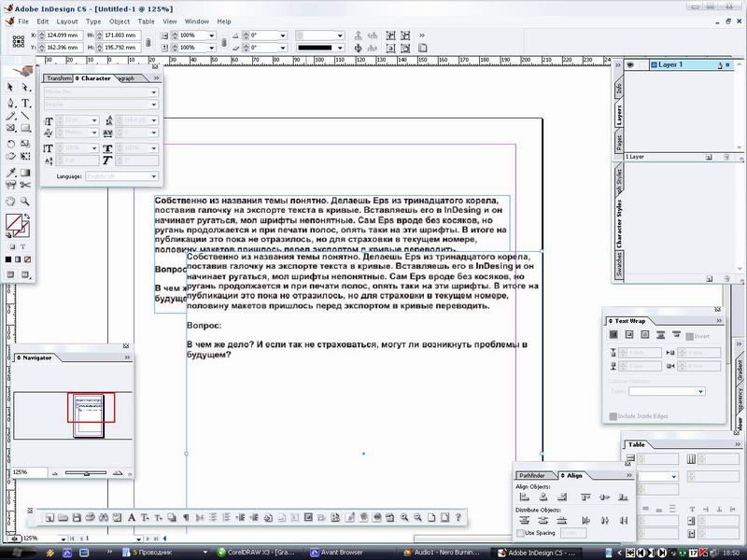Click Distribute Left Edges icon

(x=585, y=521)
